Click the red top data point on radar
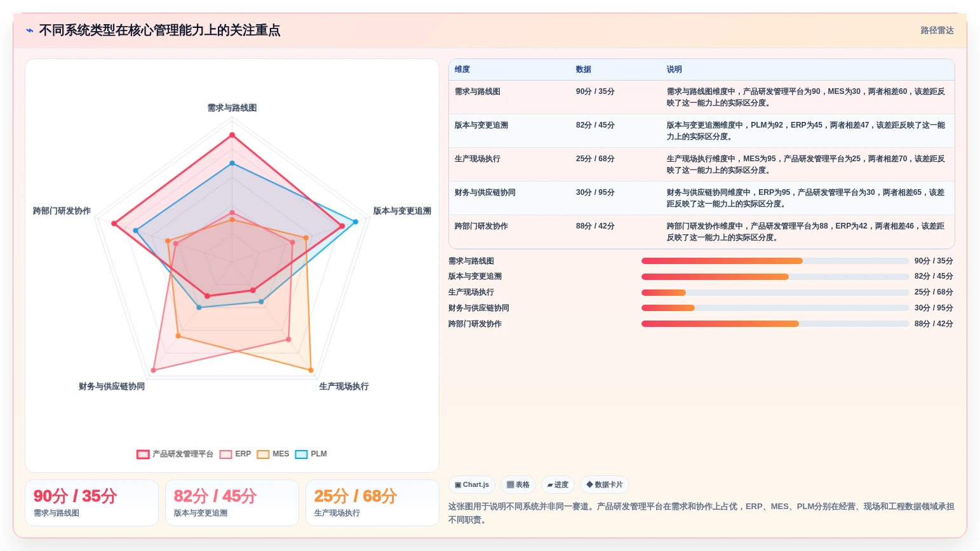Screen dimensions: 980x551 click(232, 135)
